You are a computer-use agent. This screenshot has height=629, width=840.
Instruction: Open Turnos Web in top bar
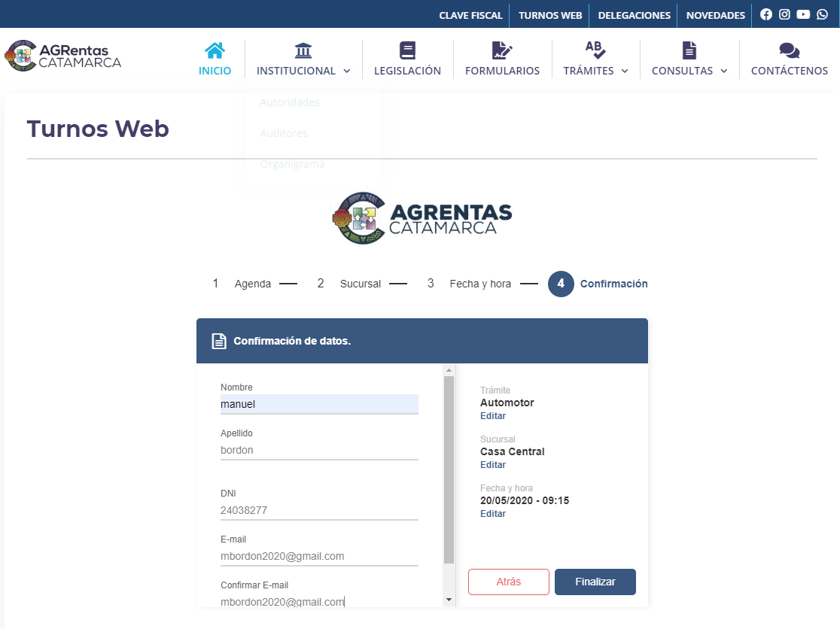coord(550,15)
